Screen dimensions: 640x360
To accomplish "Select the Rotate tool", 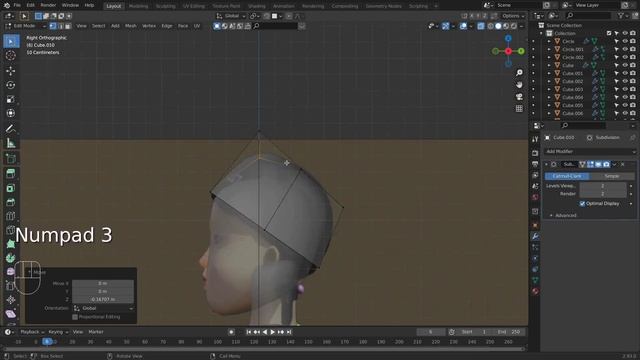I will coord(11,85).
